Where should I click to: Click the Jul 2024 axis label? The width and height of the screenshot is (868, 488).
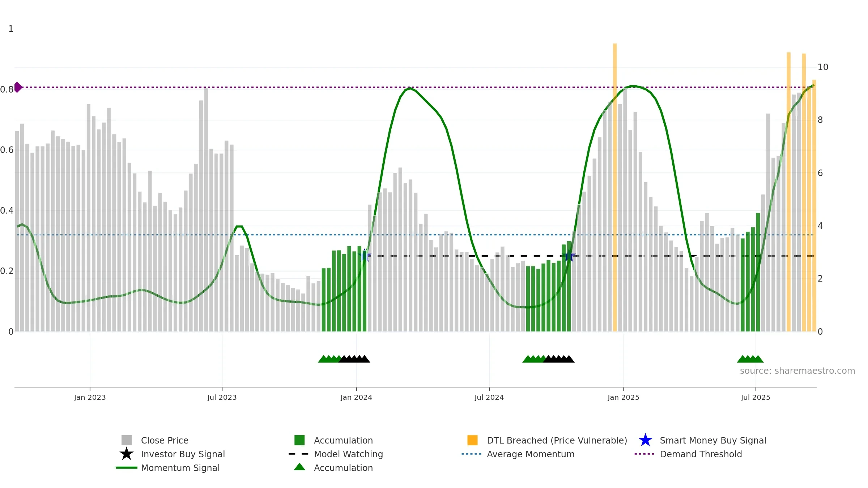click(489, 397)
